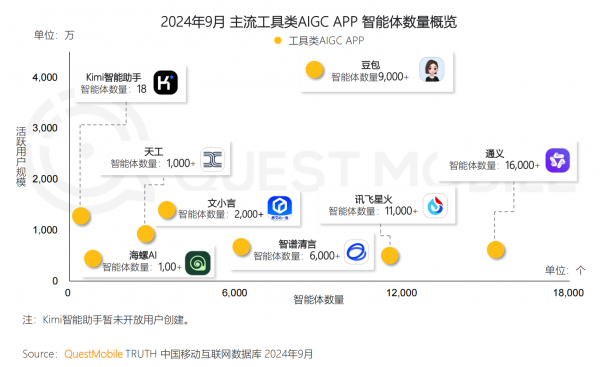The image size is (600, 367).
Task: Click the 通义 name label
Action: coord(494,154)
